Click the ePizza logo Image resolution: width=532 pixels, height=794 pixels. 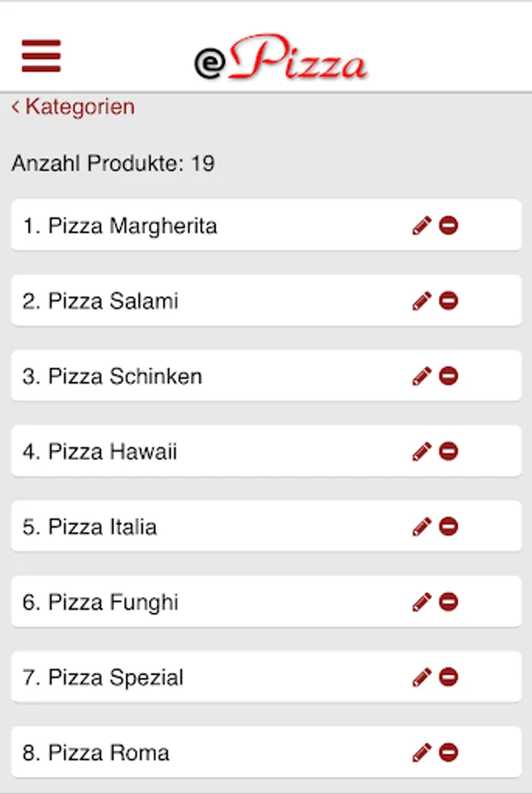click(281, 60)
